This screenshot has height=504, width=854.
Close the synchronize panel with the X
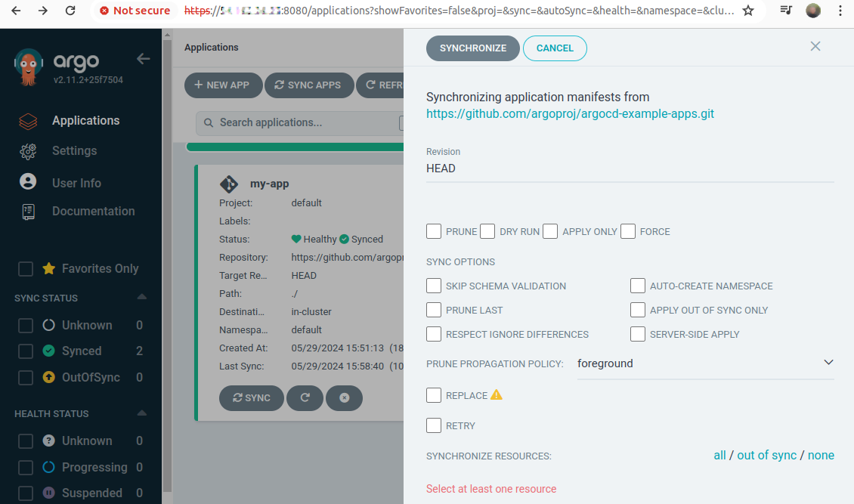point(815,46)
